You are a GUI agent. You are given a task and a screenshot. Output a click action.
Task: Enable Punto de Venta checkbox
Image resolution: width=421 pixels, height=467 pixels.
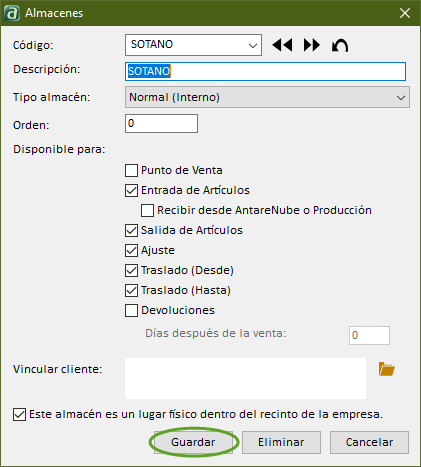tap(131, 170)
